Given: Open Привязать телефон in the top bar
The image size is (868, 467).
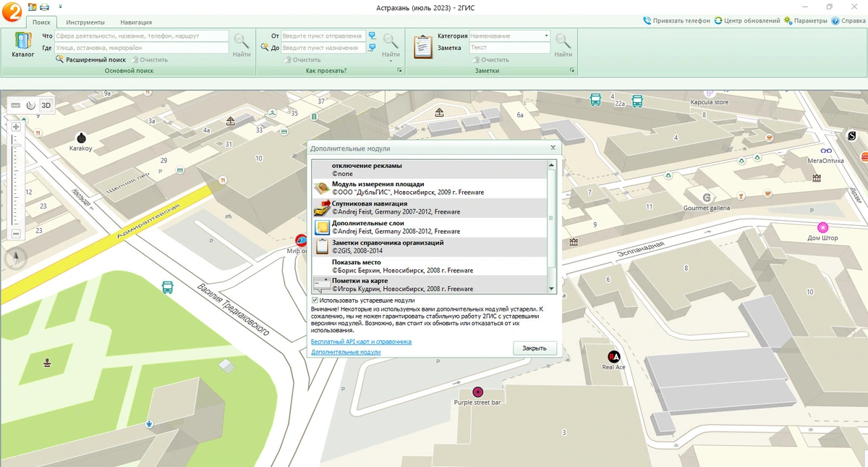Looking at the screenshot, I should pos(676,21).
